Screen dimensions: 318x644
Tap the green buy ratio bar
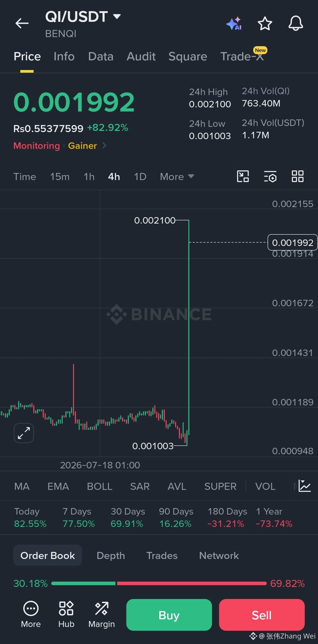[x=83, y=583]
